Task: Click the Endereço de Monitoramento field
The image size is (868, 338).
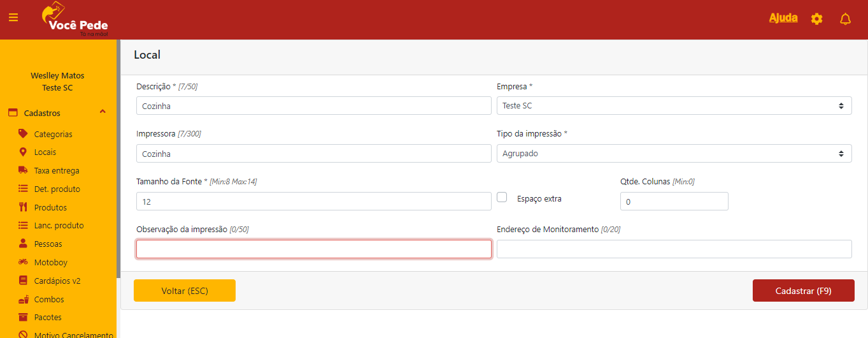Action: tap(674, 249)
